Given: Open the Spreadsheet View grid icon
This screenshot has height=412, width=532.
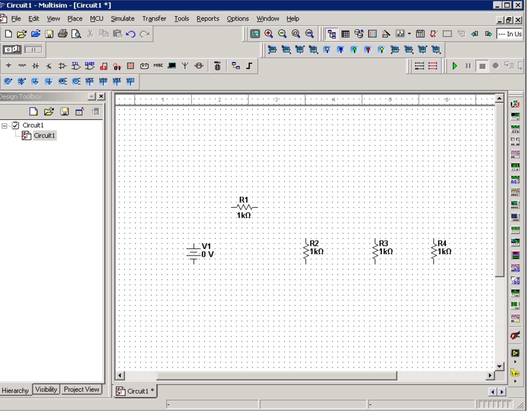Looking at the screenshot, I should point(345,34).
